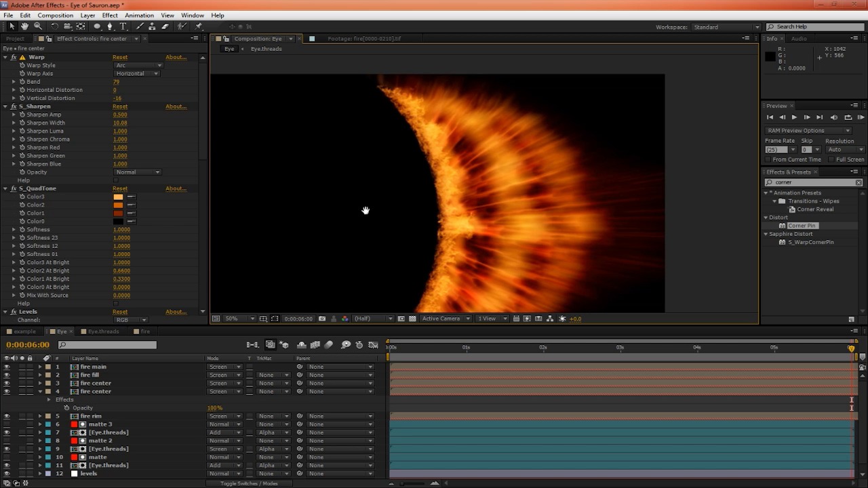Click the Effects & Presets search field
This screenshot has height=488, width=868.
[x=814, y=182]
